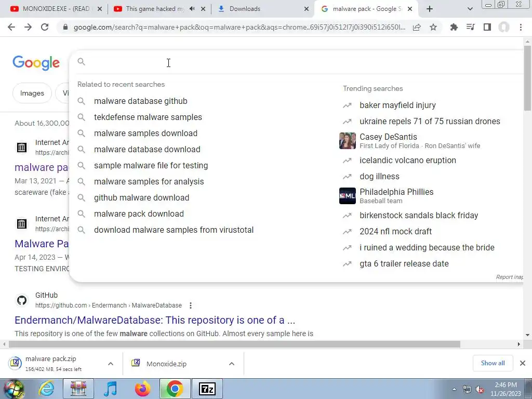Close the MONOXIDE.EXE tab
Screen dimensions: 532x399
tap(100, 9)
